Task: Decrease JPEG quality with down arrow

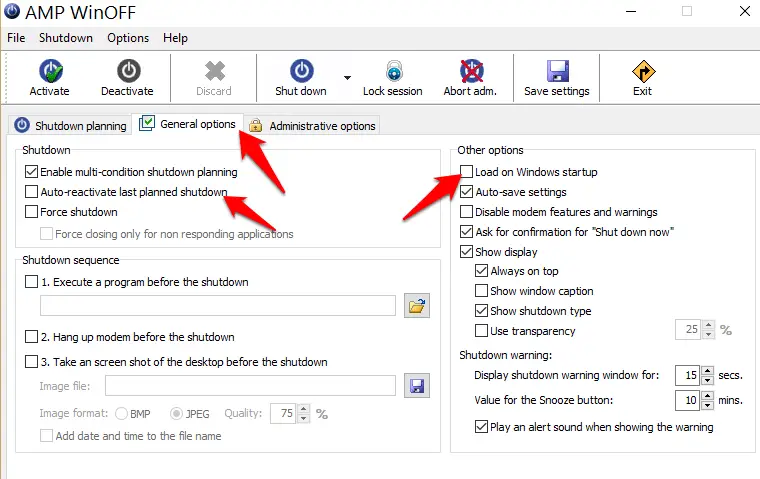Action: tap(303, 418)
